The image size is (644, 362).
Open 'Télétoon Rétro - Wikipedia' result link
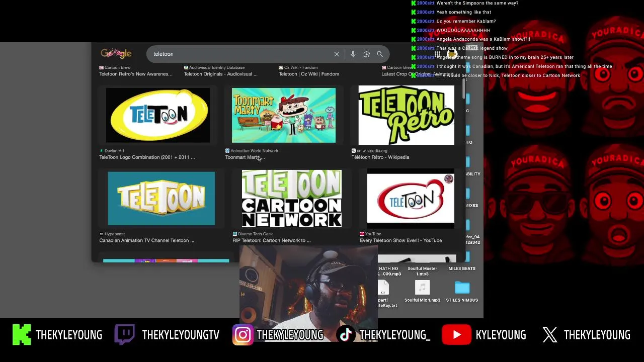(380, 157)
